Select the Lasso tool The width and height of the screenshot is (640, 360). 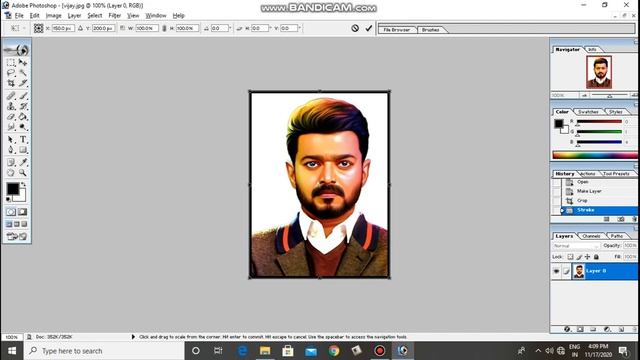coord(11,73)
